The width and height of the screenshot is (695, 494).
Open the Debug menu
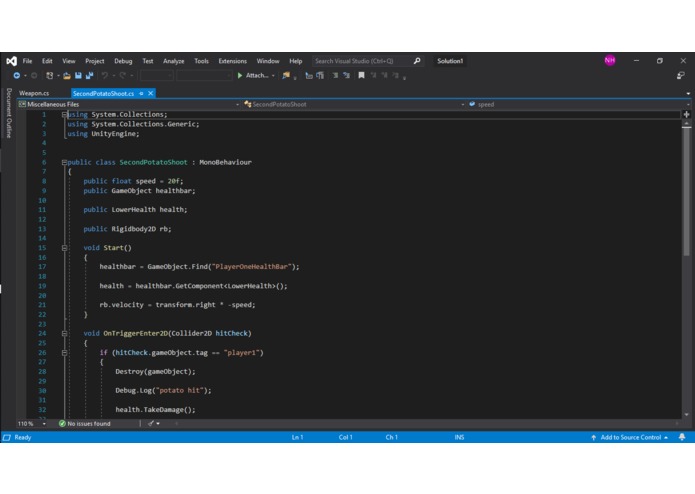(123, 61)
